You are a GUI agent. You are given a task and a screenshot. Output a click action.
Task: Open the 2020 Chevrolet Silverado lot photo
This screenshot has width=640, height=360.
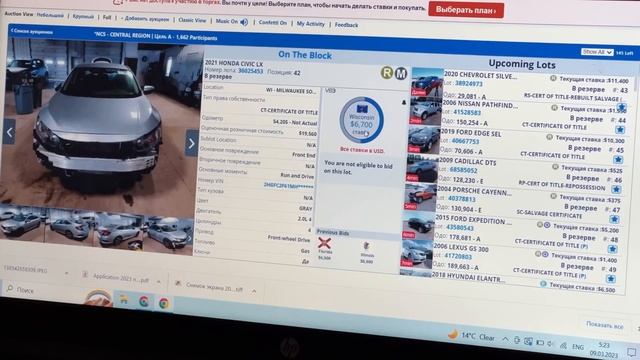coord(427,82)
